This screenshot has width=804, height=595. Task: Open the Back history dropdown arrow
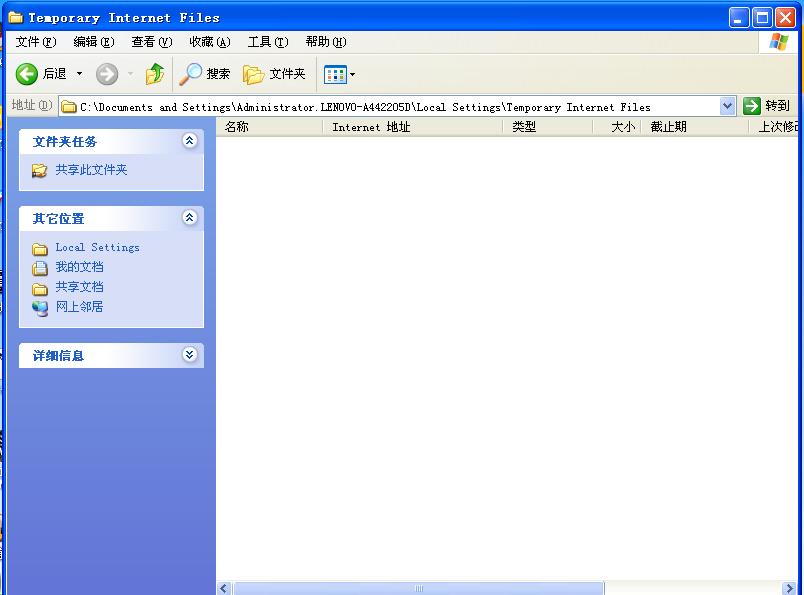click(79, 74)
